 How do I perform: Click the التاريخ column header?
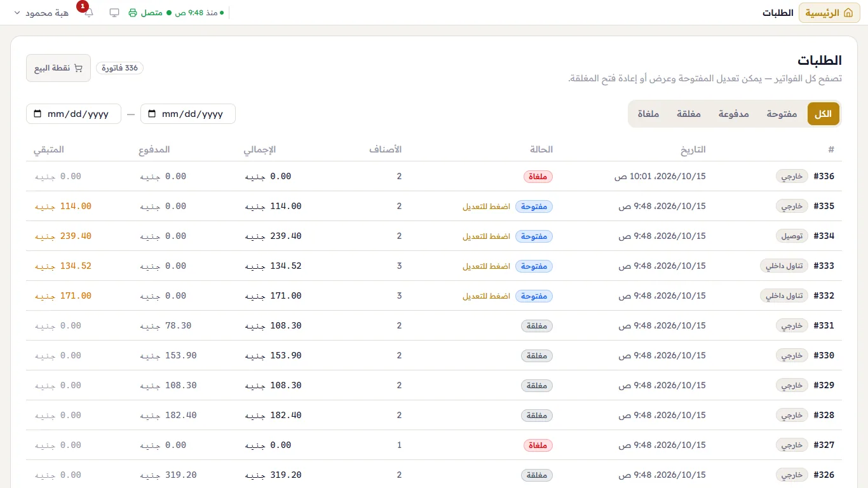point(693,150)
